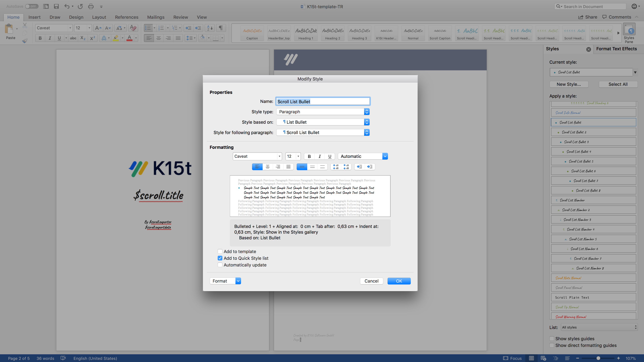Image resolution: width=644 pixels, height=362 pixels.
Task: Click decrease paragraph spacing icon in dialog
Action: [346, 167]
